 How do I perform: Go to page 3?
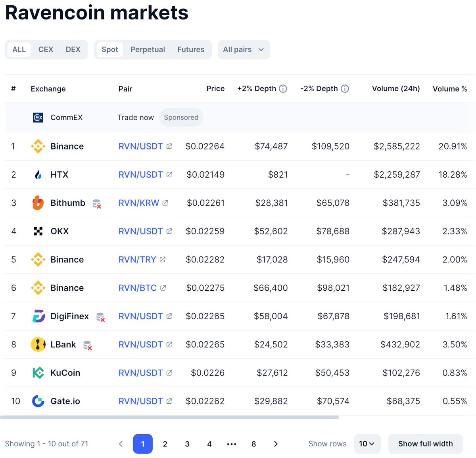(187, 444)
